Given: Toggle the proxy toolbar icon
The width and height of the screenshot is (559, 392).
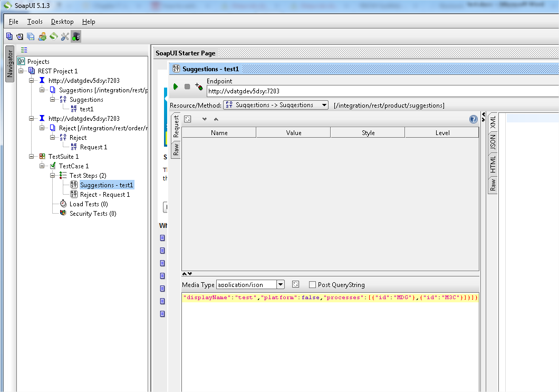Looking at the screenshot, I should pos(76,36).
